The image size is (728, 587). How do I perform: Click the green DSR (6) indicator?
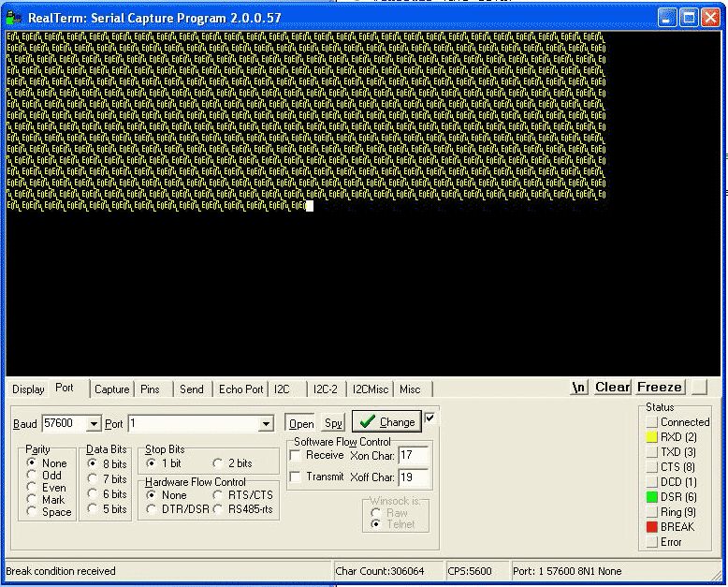coord(652,497)
